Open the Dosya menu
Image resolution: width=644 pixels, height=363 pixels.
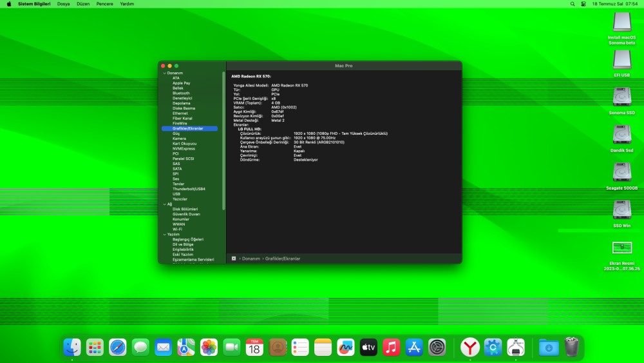63,4
